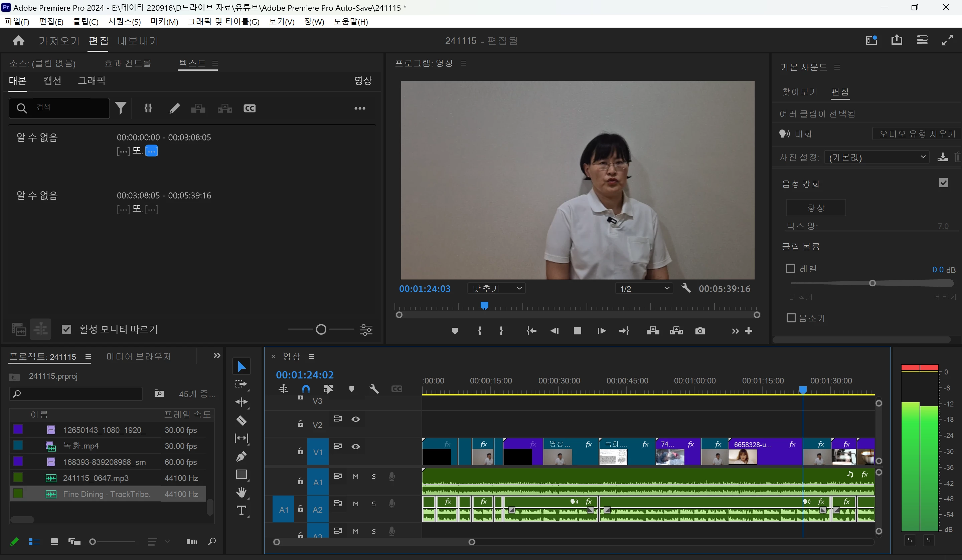Uncheck the 활성 모니터 따르기 checkbox
The height and width of the screenshot is (560, 962).
tap(66, 329)
